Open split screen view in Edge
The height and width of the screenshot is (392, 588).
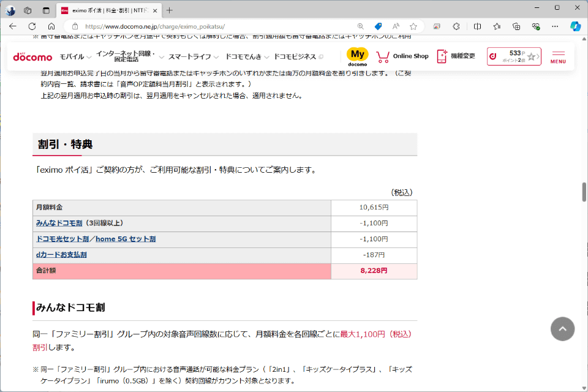coord(478,27)
